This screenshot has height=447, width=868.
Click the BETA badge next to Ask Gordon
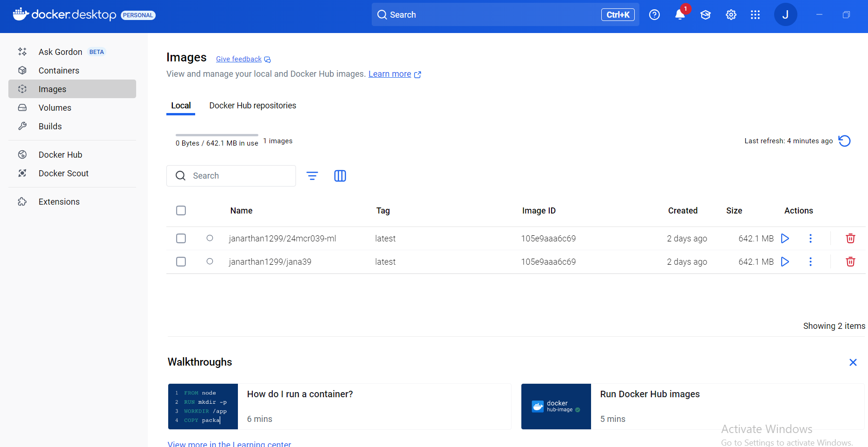(97, 52)
